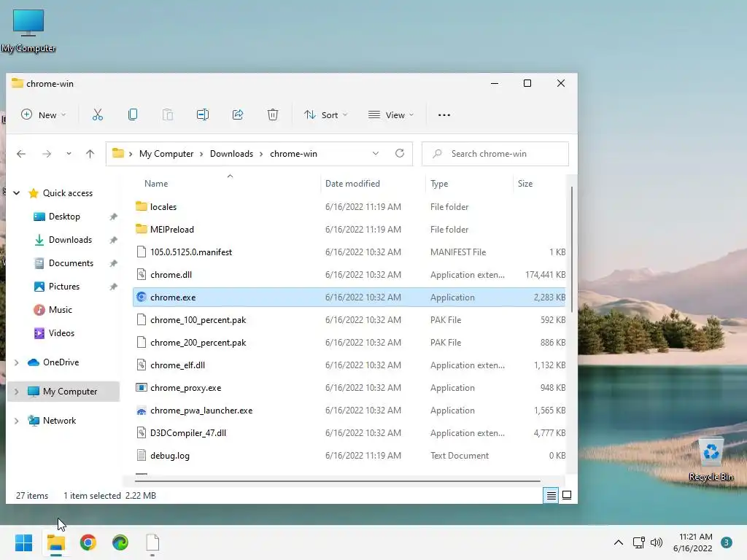Click the Share icon in toolbar
747x560 pixels.
click(238, 114)
